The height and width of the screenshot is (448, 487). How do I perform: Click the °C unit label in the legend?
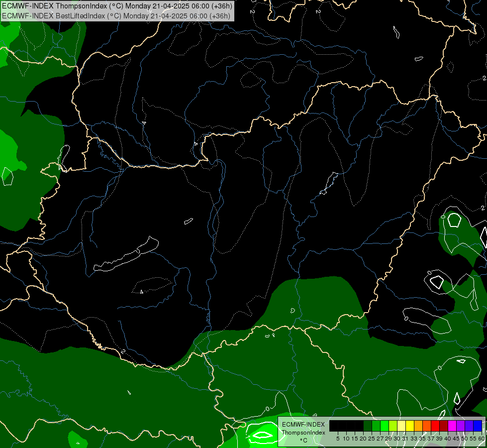[303, 440]
